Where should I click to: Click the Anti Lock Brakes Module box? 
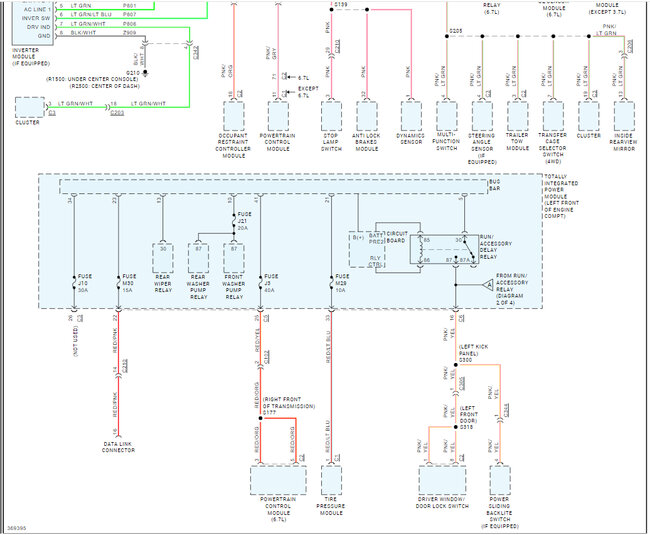367,116
